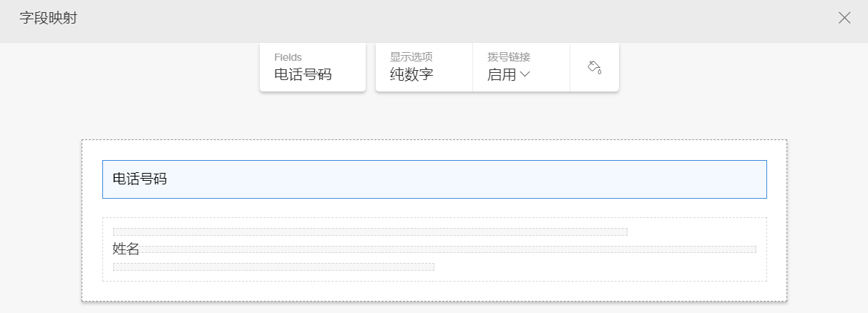Click the 电话号码 label inside the blue field
868x313 pixels.
(140, 179)
